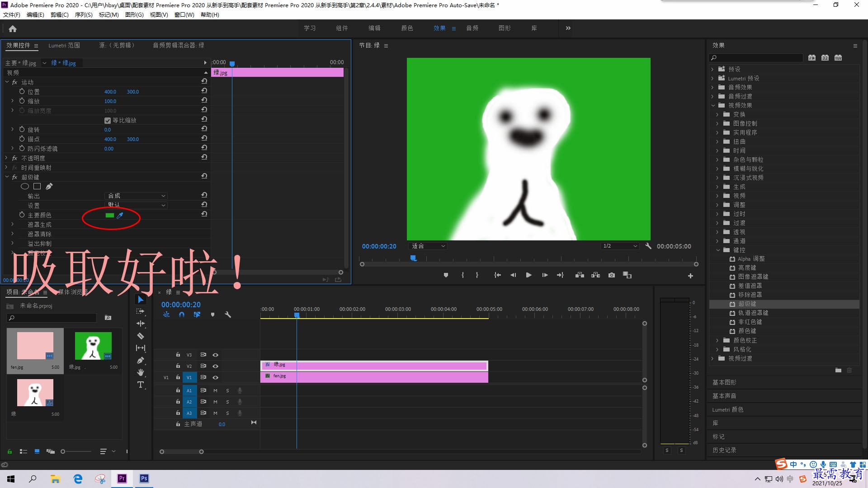The width and height of the screenshot is (868, 488).
Task: Select the Slip tool
Action: coord(141,348)
